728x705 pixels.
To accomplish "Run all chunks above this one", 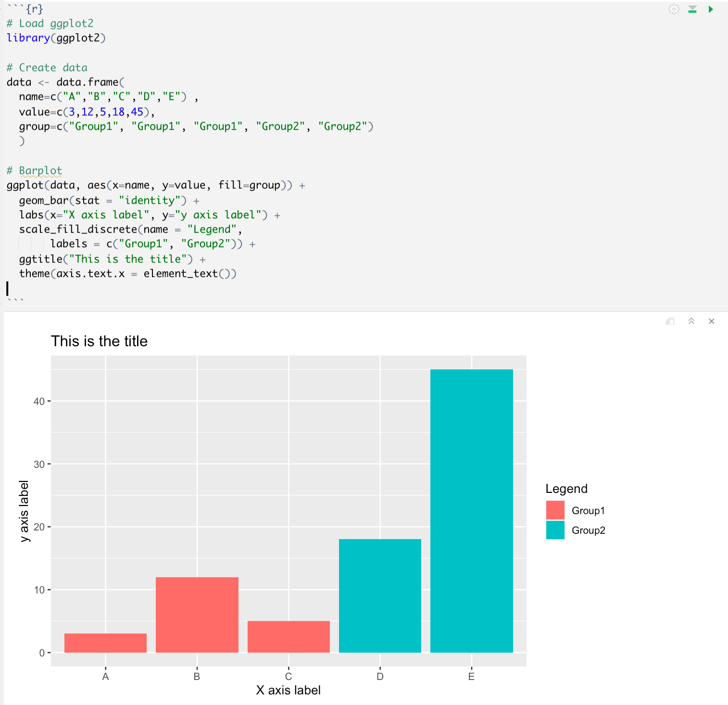I will 692,9.
